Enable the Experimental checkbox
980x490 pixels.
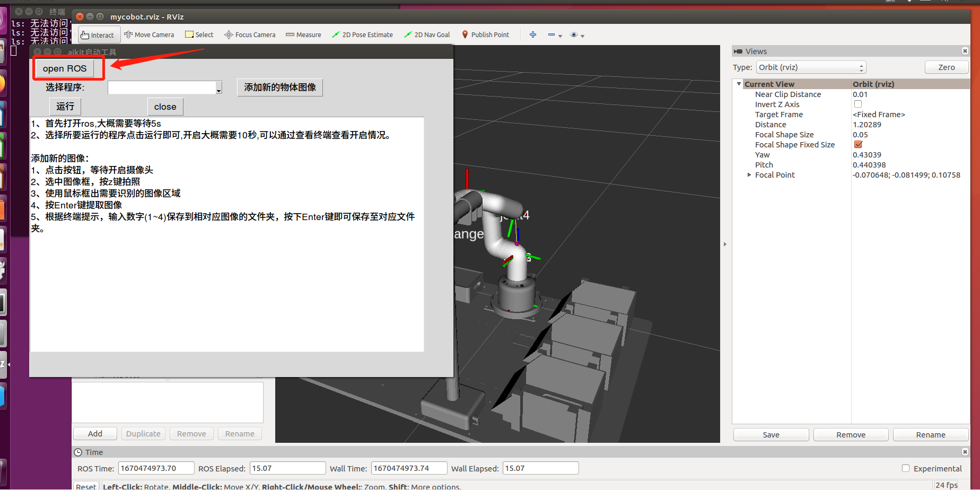point(906,468)
